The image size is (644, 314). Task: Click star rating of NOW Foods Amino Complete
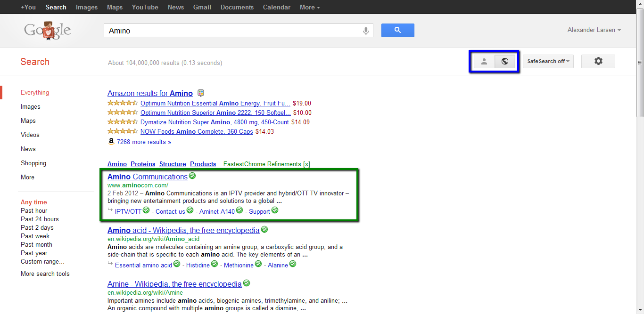point(123,131)
